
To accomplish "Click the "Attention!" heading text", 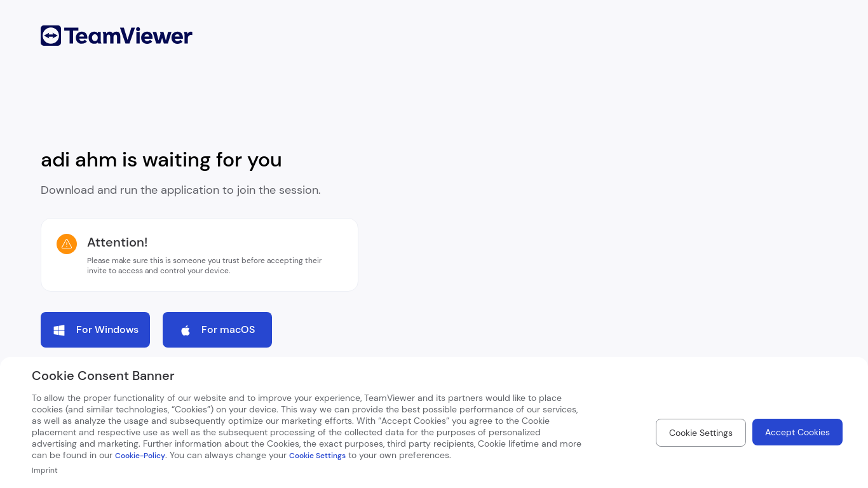I will (x=117, y=242).
